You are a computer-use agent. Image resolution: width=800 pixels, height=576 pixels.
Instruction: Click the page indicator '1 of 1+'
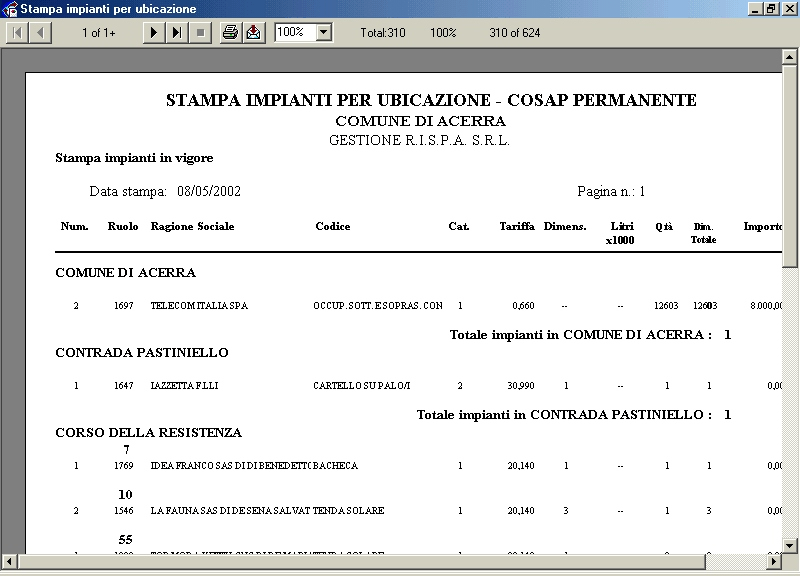pyautogui.click(x=99, y=33)
